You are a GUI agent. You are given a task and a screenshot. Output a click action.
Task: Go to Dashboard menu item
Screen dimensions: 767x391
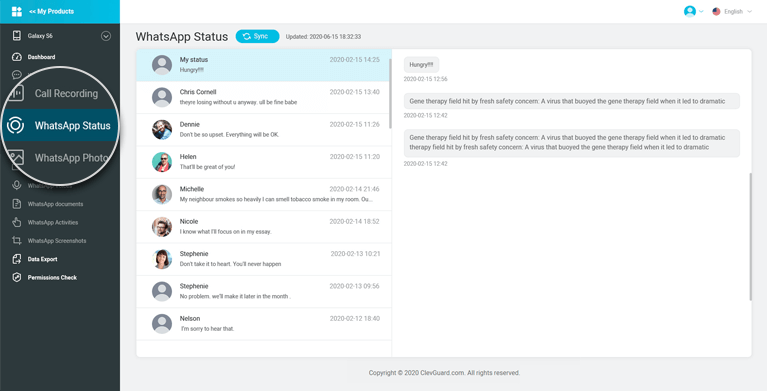[41, 57]
